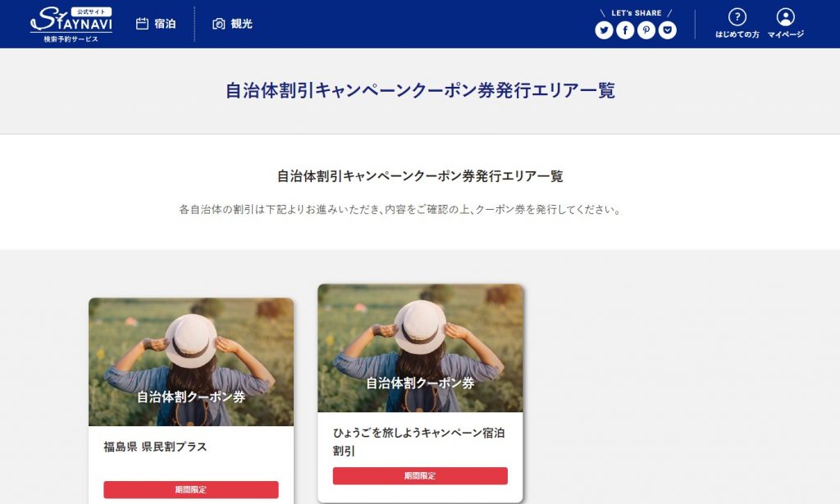840x504 pixels.
Task: Share the page on Facebook
Action: point(625,30)
